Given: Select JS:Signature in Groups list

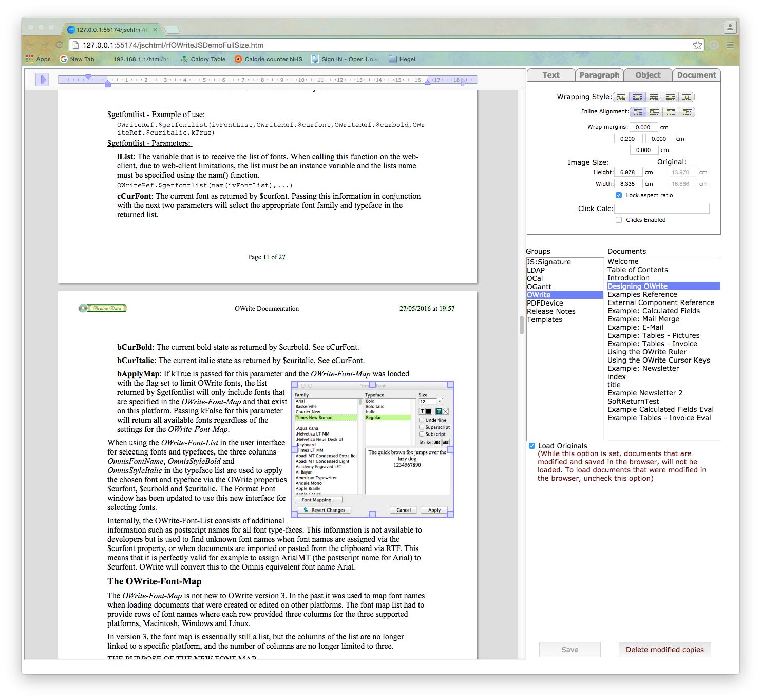Looking at the screenshot, I should (x=565, y=262).
